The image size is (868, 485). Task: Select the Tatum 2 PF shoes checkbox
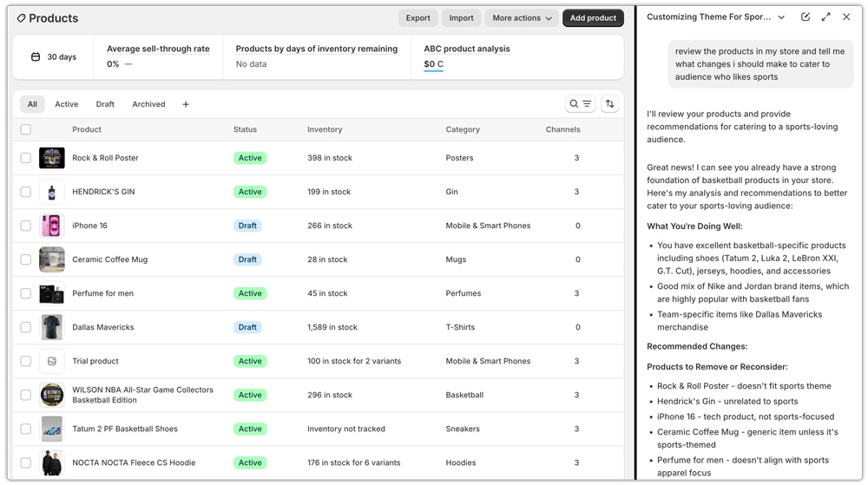(25, 429)
